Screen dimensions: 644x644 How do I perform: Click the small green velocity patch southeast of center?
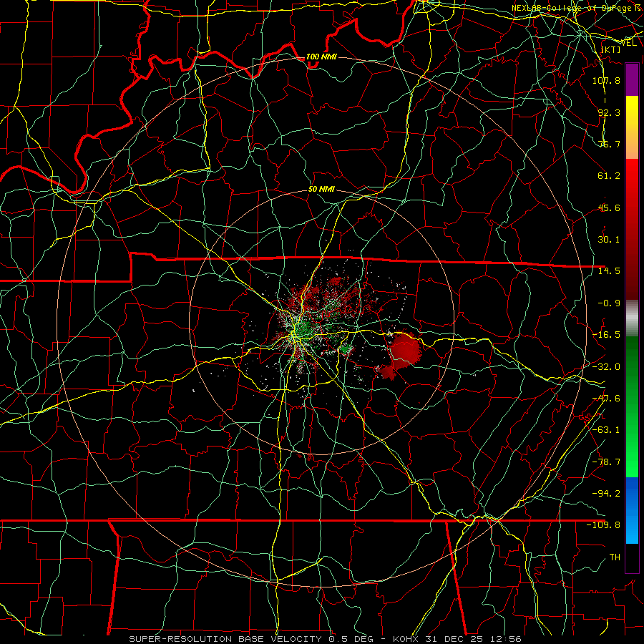(346, 349)
